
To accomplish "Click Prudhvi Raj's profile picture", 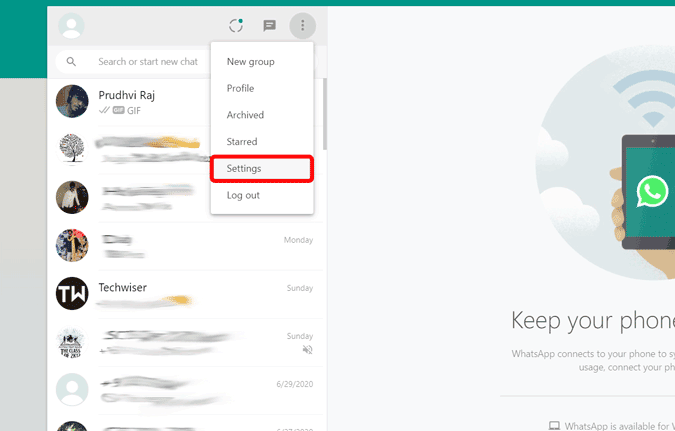I will click(x=72, y=101).
